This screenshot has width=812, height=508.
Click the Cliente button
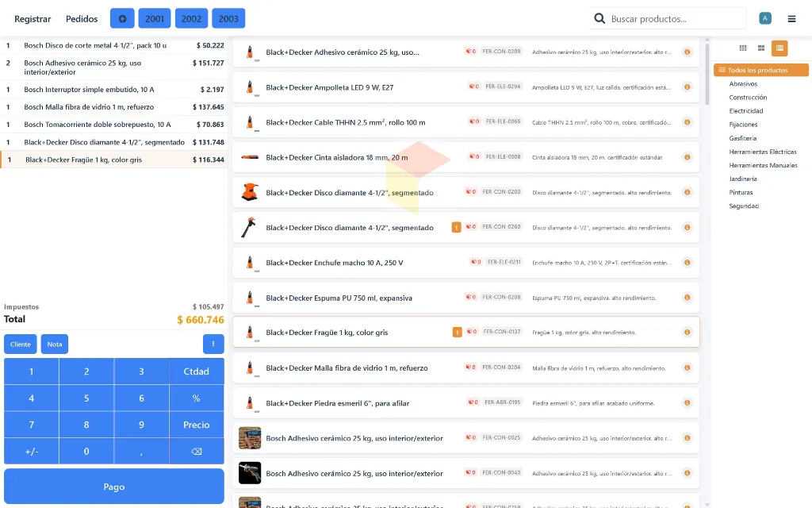[20, 344]
